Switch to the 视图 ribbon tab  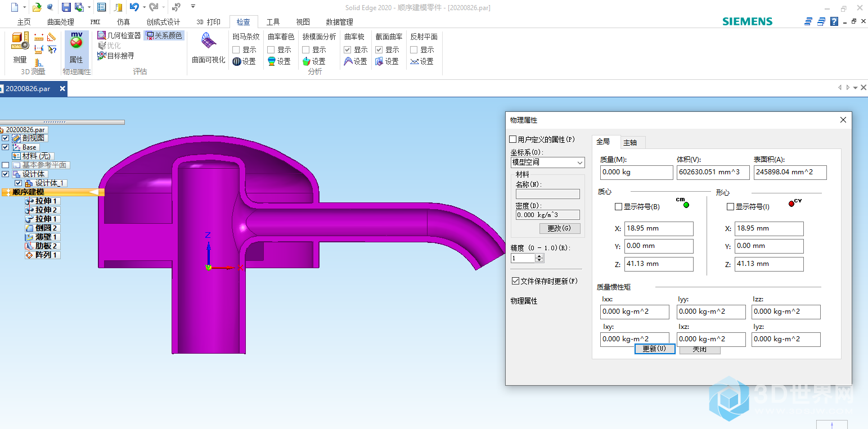[303, 22]
